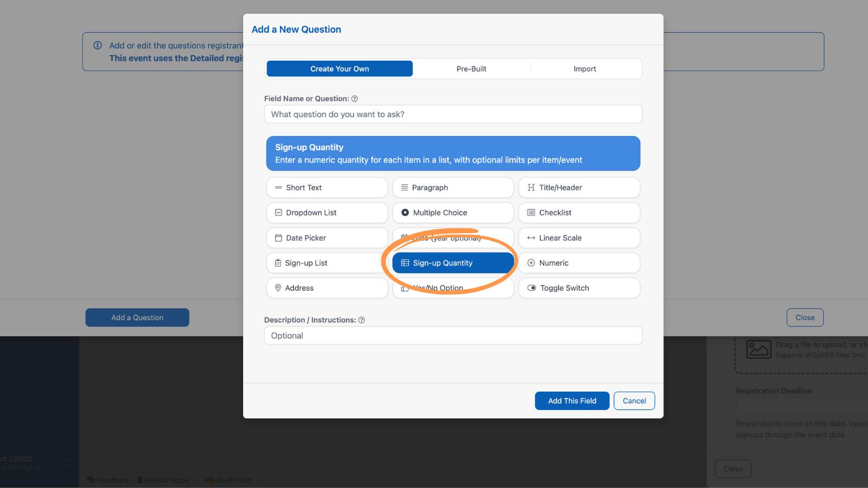Click the Description / Instructions optional input
Viewport: 868px width, 488px height.
453,336
